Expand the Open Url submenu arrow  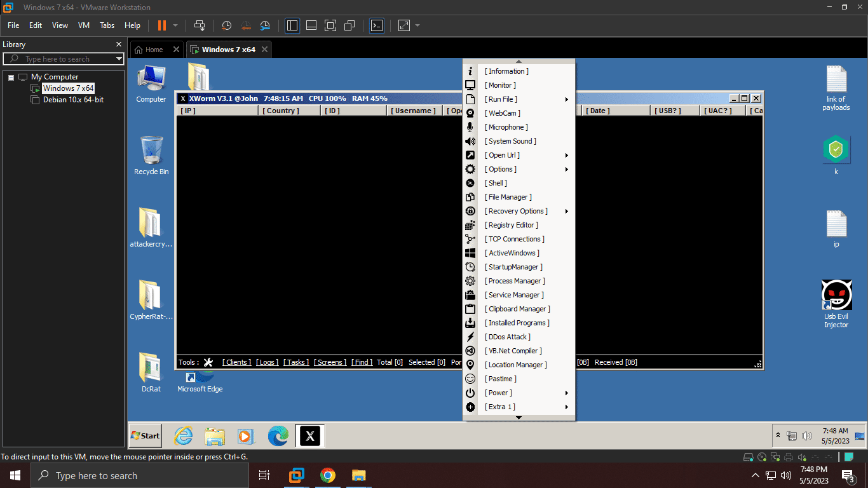tap(566, 155)
